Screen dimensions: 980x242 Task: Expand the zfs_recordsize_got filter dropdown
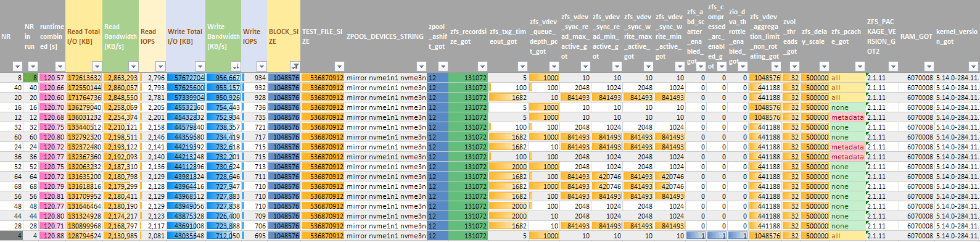(x=483, y=66)
